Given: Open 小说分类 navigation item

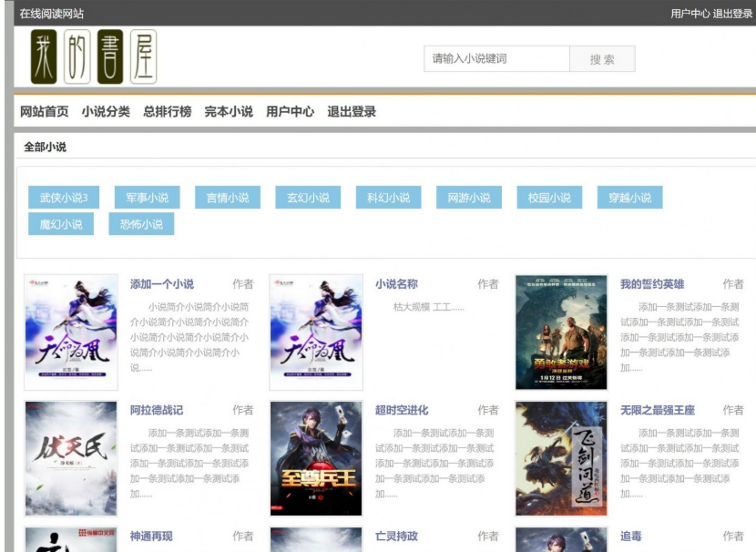Looking at the screenshot, I should pos(106,112).
